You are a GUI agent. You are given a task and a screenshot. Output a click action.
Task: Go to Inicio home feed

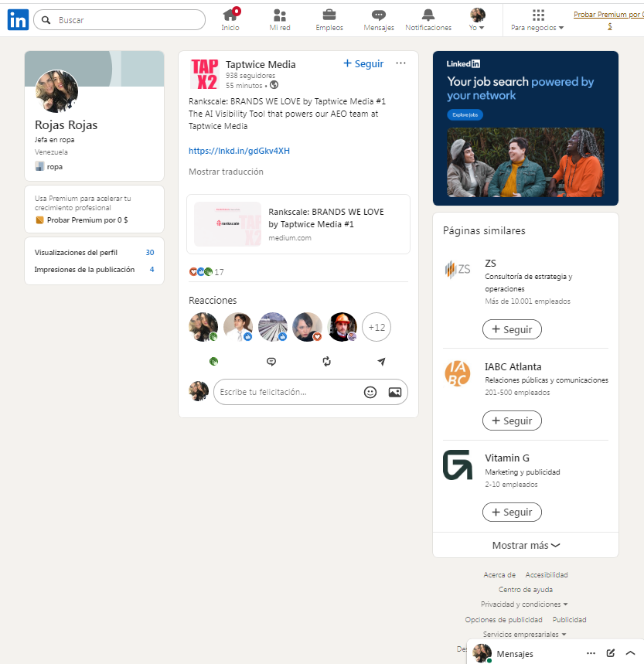[230, 20]
